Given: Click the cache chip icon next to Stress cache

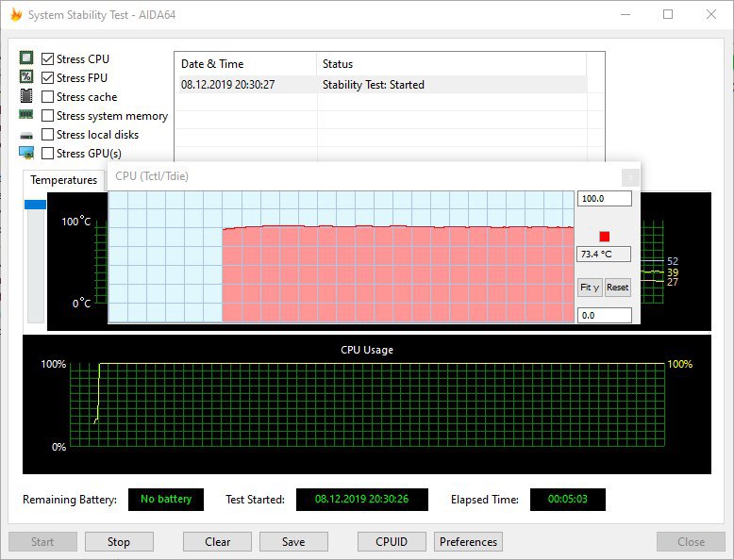Looking at the screenshot, I should click(26, 96).
